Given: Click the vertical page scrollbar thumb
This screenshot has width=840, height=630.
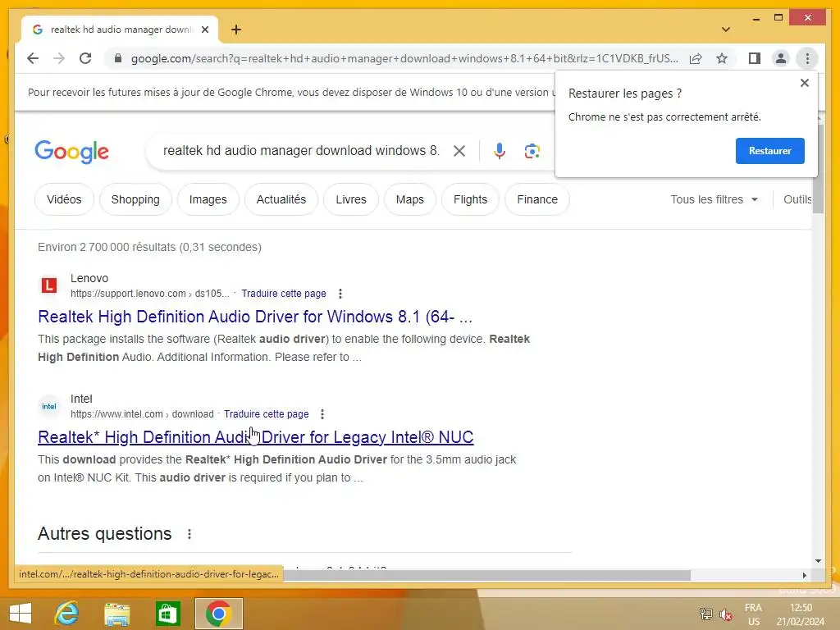Looking at the screenshot, I should tap(818, 167).
